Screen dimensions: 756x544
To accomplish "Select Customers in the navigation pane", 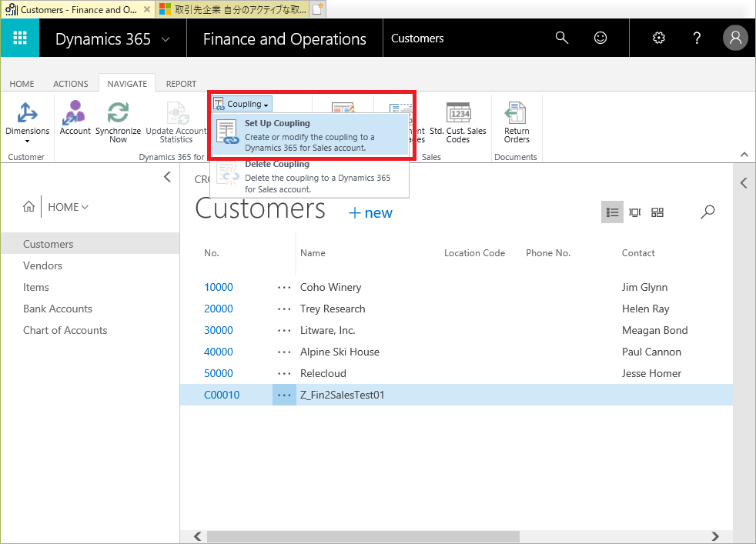I will tap(89, 244).
